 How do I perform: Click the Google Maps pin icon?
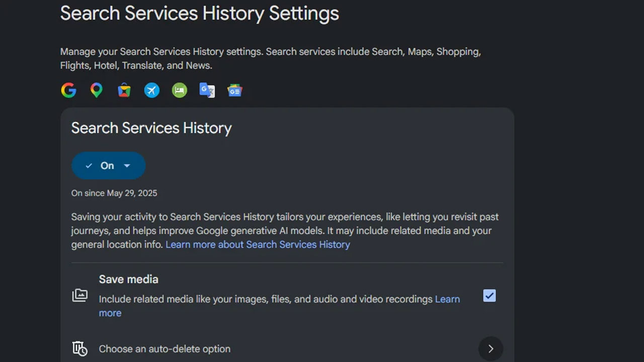pos(96,90)
